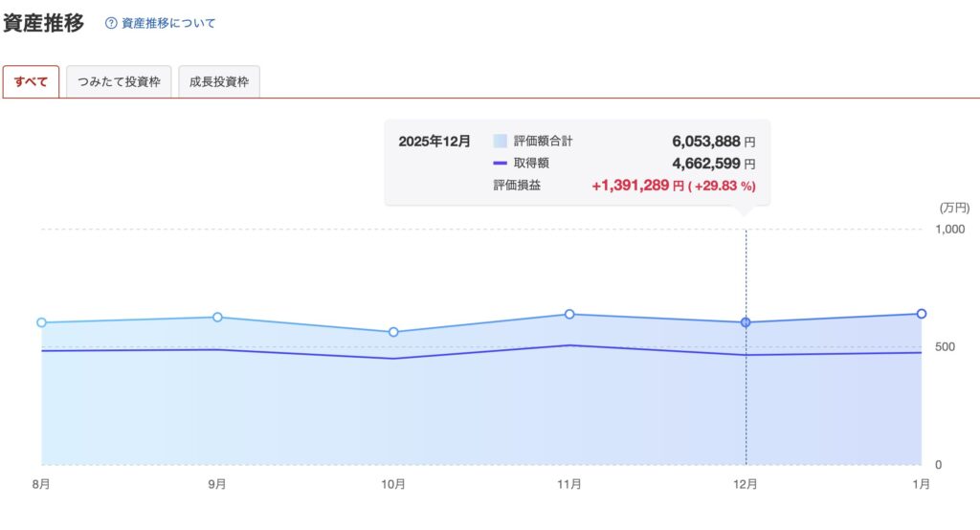This screenshot has width=980, height=530.
Task: Switch to the つみたて投資枠 tab
Action: [x=119, y=82]
